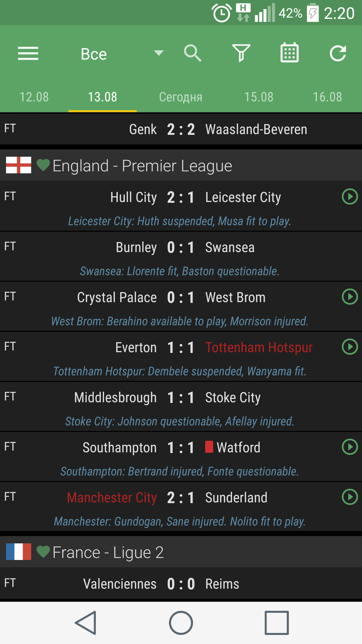The image size is (362, 644).
Task: Open the hamburger navigation menu
Action: point(28,53)
